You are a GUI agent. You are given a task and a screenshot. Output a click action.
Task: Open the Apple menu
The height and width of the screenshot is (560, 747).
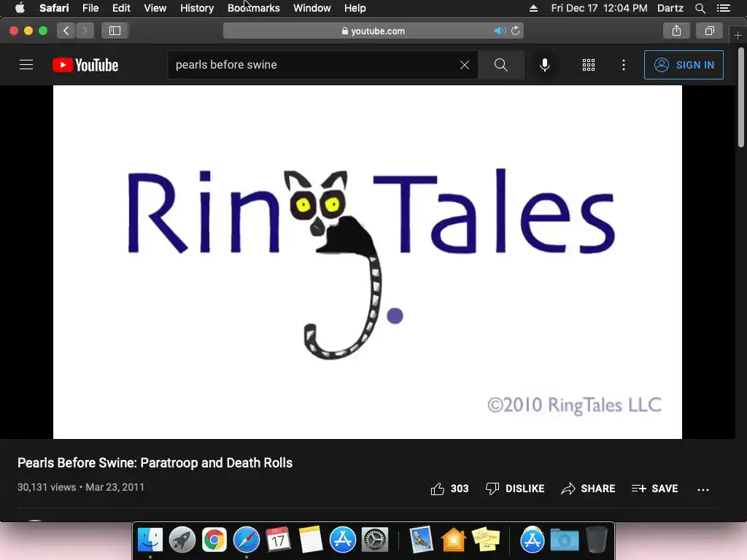pos(20,8)
